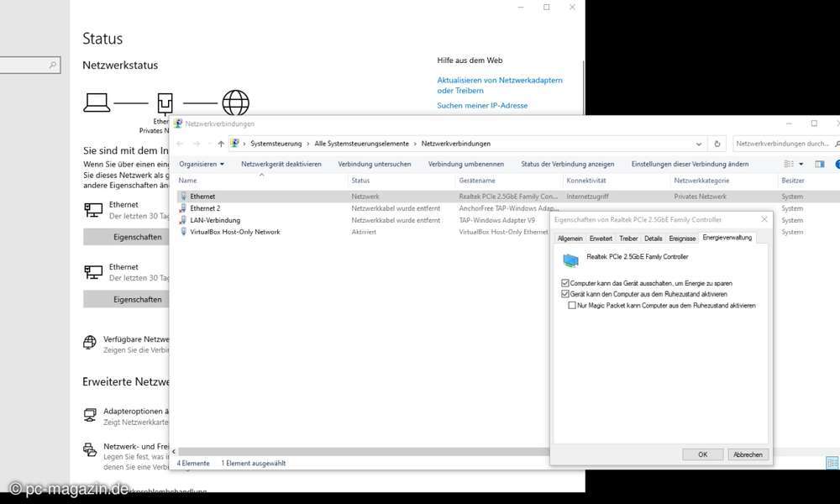Uncheck 'Computer kann das Gerät ausschalten' checkbox

(x=564, y=284)
